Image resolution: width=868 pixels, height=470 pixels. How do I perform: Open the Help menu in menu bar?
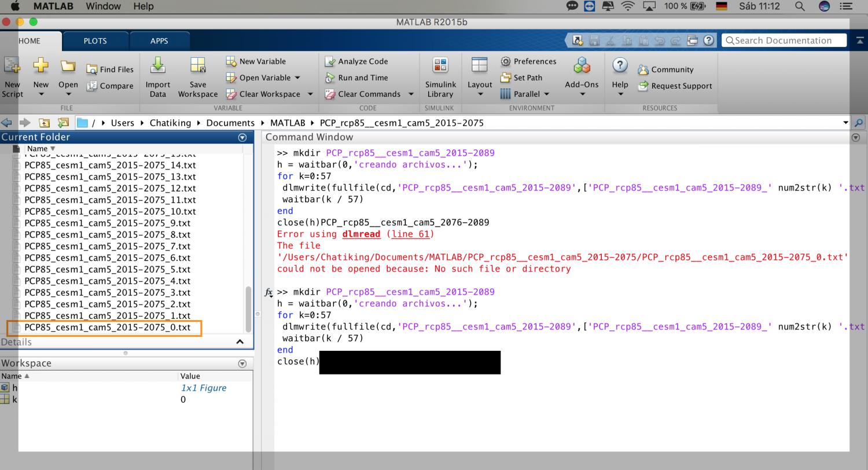click(x=143, y=6)
